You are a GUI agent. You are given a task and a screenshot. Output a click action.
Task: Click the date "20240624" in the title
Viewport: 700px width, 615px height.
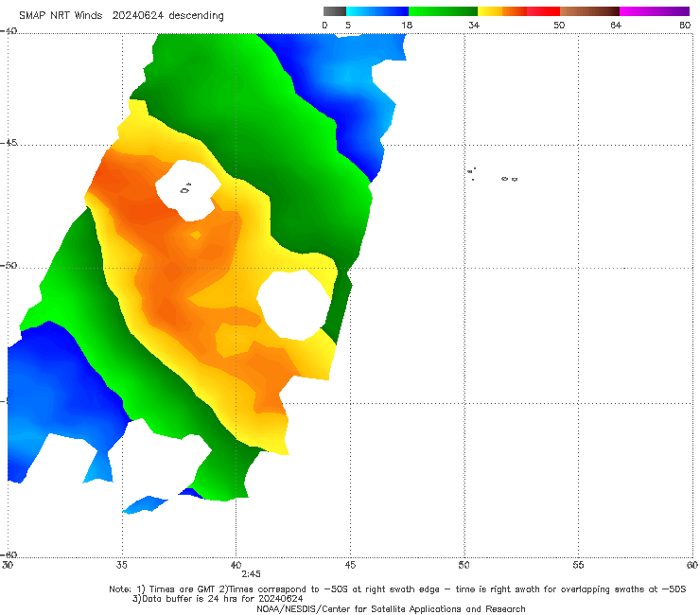point(137,15)
